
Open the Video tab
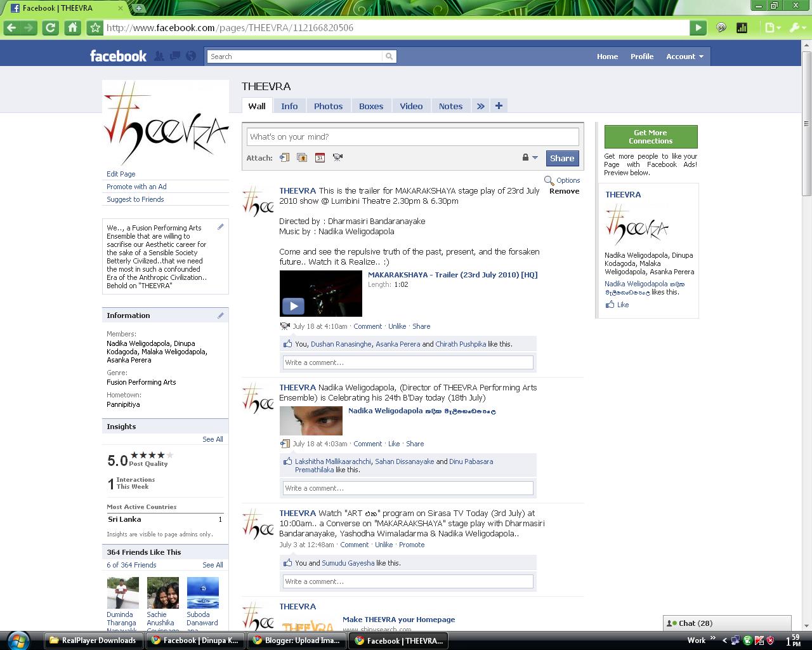point(411,106)
